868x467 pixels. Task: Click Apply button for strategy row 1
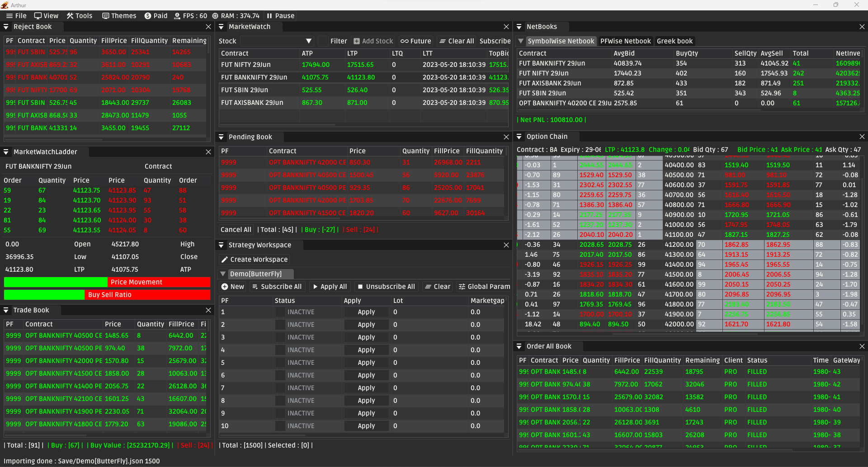[366, 312]
